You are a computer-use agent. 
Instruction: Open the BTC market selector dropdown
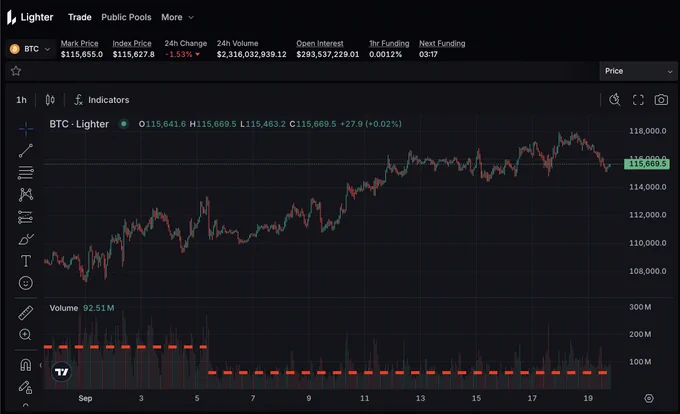click(x=30, y=49)
